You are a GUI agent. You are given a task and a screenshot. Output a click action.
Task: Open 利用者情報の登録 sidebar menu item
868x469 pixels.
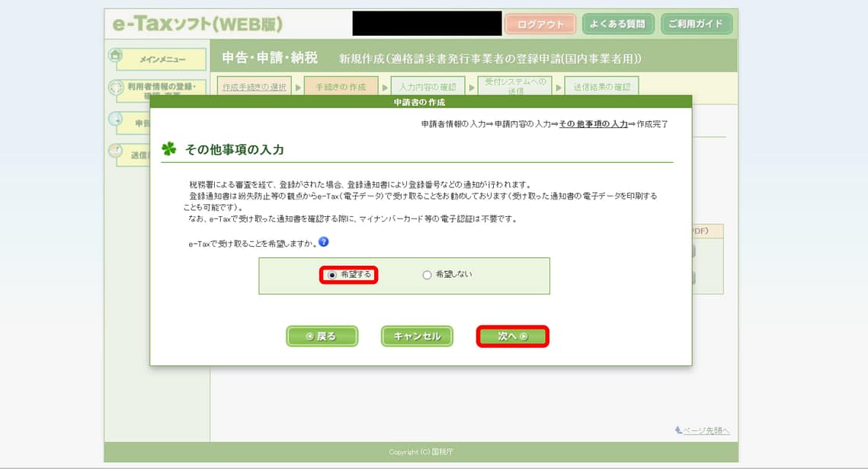[x=162, y=90]
